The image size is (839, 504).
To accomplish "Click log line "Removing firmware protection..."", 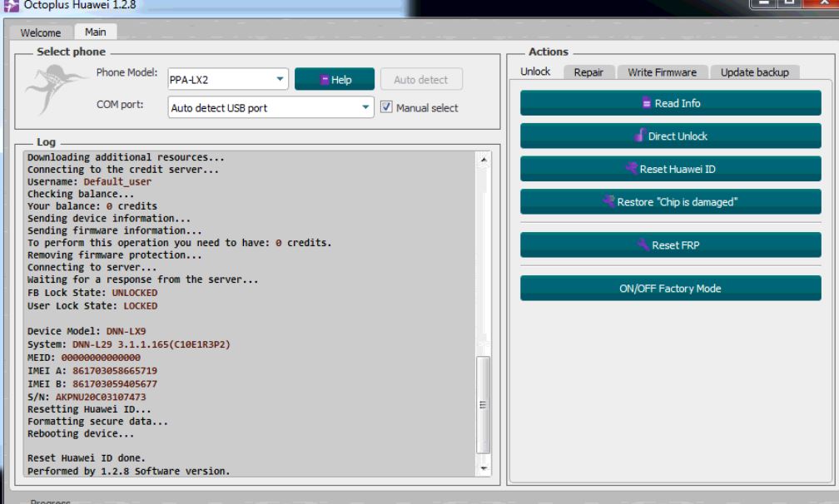I will (115, 255).
